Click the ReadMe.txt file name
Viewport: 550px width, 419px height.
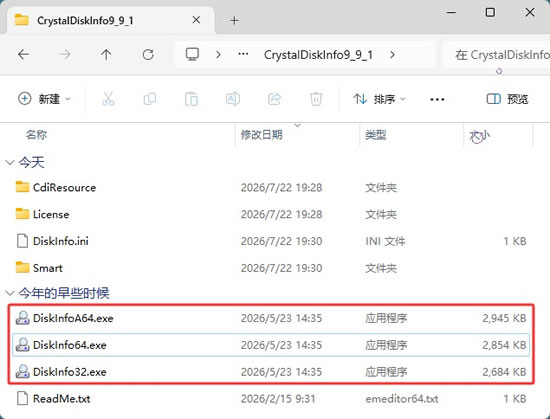click(62, 399)
